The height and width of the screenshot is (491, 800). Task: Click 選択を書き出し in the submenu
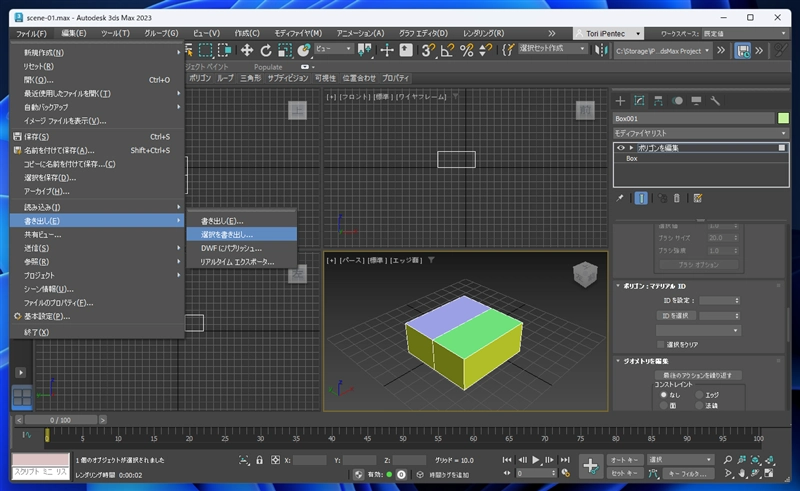click(x=241, y=234)
